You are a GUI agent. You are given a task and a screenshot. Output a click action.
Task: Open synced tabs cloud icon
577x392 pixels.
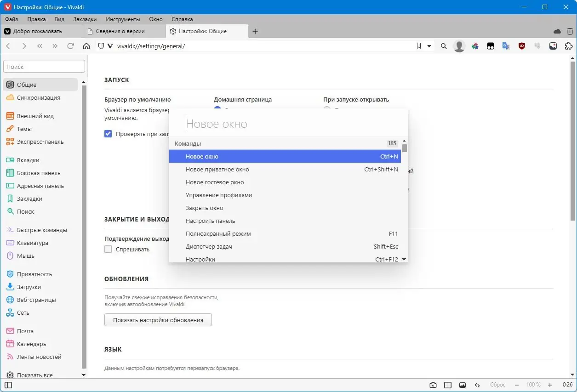pyautogui.click(x=557, y=31)
